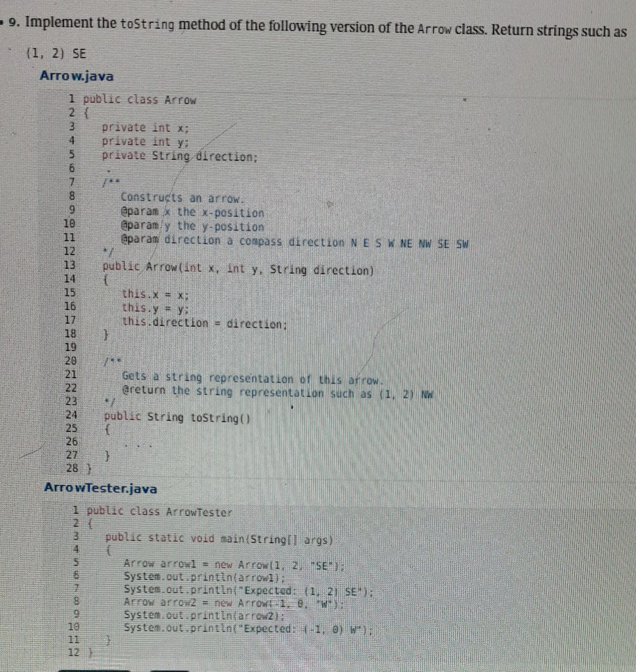Viewport: 636px width, 672px height.
Task: Click the second dark button at page bottom
Action: click(x=170, y=670)
